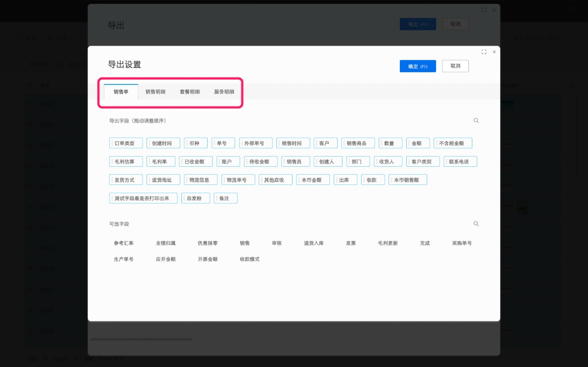The height and width of the screenshot is (367, 588).
Task: Select the 创建人 field tag
Action: (328, 161)
